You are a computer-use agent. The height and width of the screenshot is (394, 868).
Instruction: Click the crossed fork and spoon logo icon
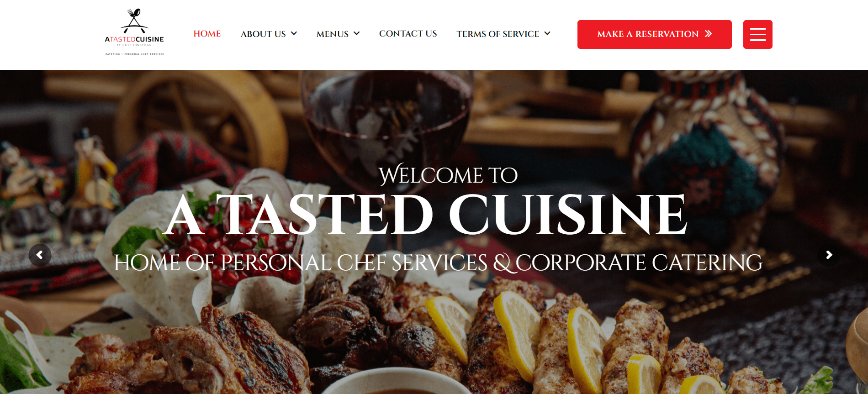click(x=134, y=21)
